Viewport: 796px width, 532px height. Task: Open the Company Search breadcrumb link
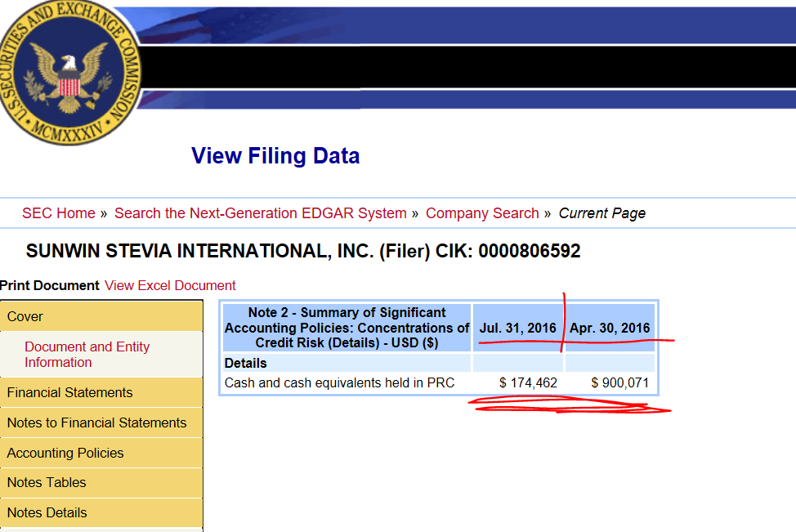(x=482, y=213)
